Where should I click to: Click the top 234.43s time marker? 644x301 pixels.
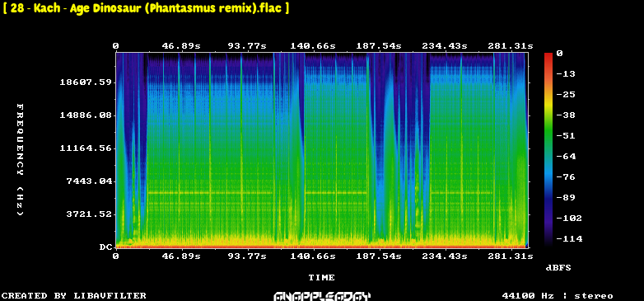(x=445, y=45)
